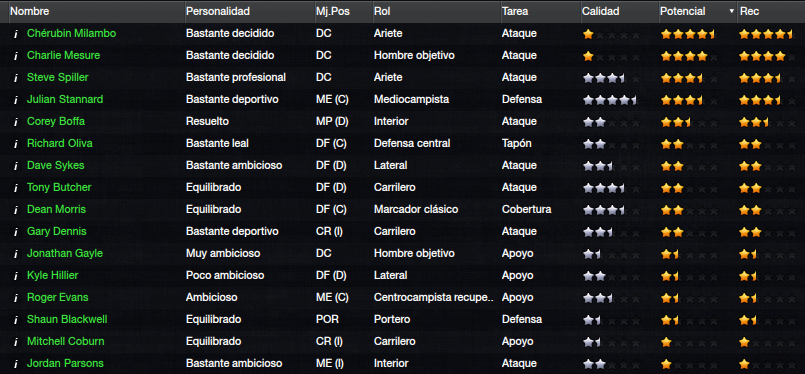The width and height of the screenshot is (805, 374).
Task: Click info icon next to Tony Butcher
Action: click(16, 188)
